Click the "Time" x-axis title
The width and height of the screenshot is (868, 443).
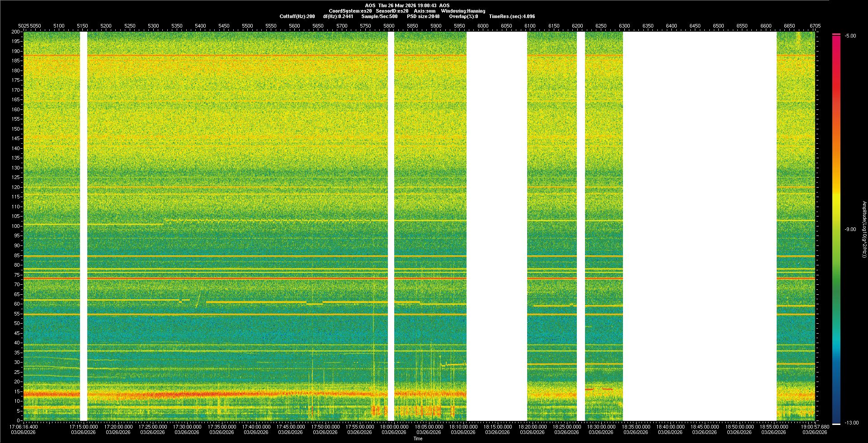[418, 438]
